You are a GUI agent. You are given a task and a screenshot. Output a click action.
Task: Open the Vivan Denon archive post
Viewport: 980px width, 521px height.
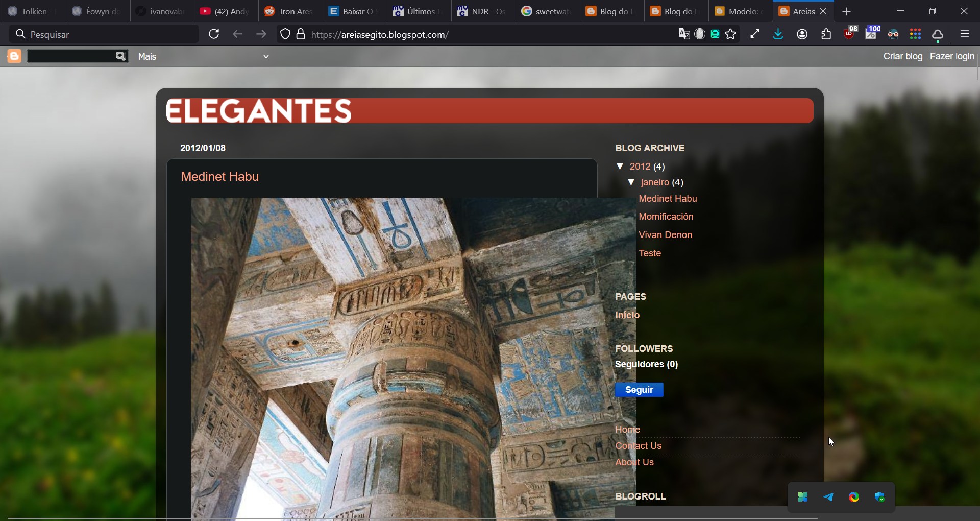pos(666,235)
